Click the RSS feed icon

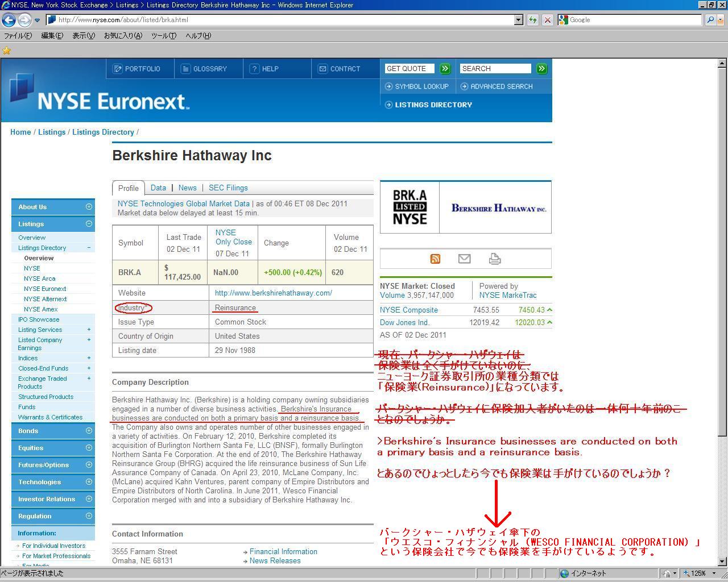(x=435, y=259)
